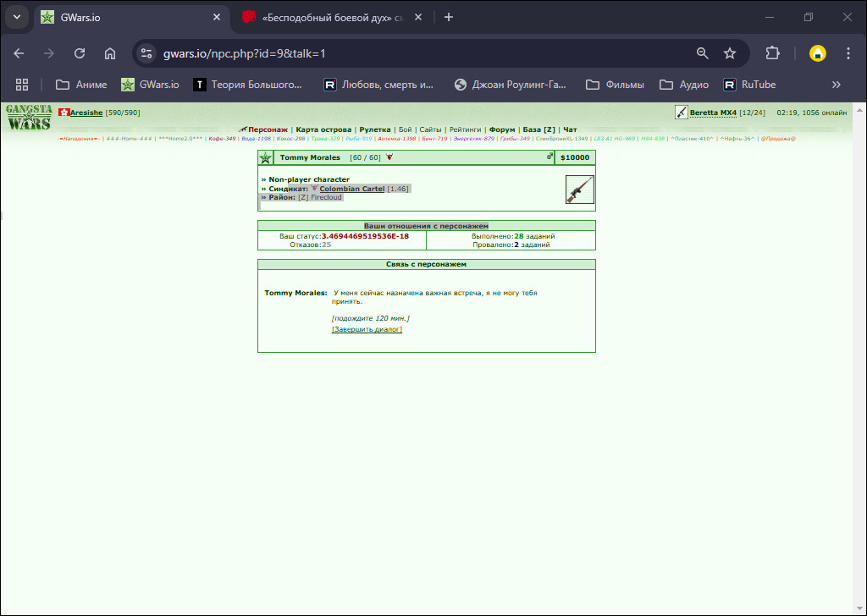Image resolution: width=867 pixels, height=616 pixels.
Task: Click the address bar URL field
Action: [x=420, y=53]
